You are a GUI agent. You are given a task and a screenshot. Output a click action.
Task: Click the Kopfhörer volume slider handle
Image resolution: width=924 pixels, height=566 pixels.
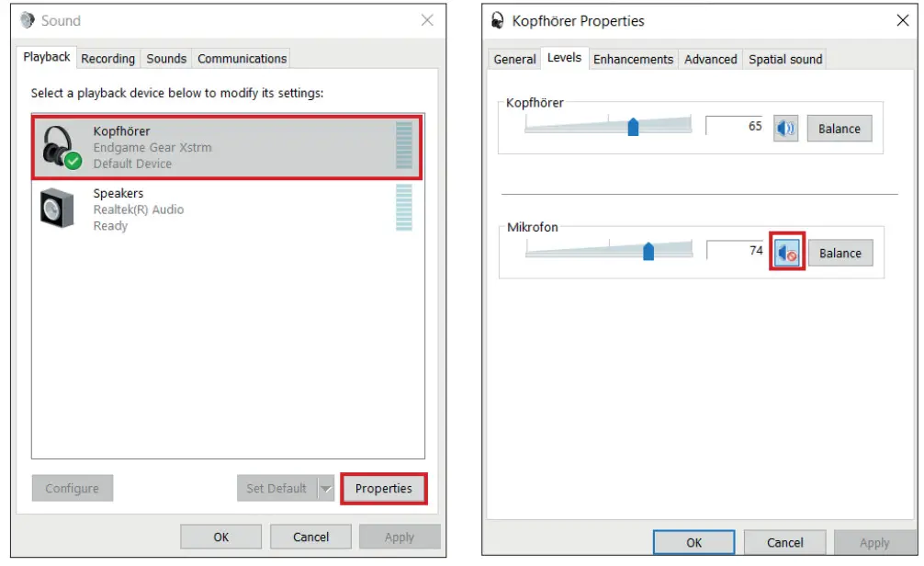pos(633,127)
